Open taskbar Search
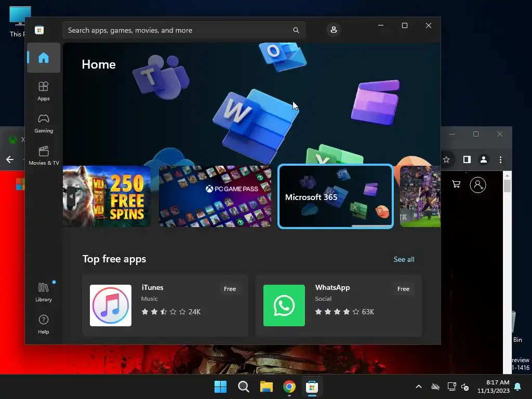 click(243, 387)
